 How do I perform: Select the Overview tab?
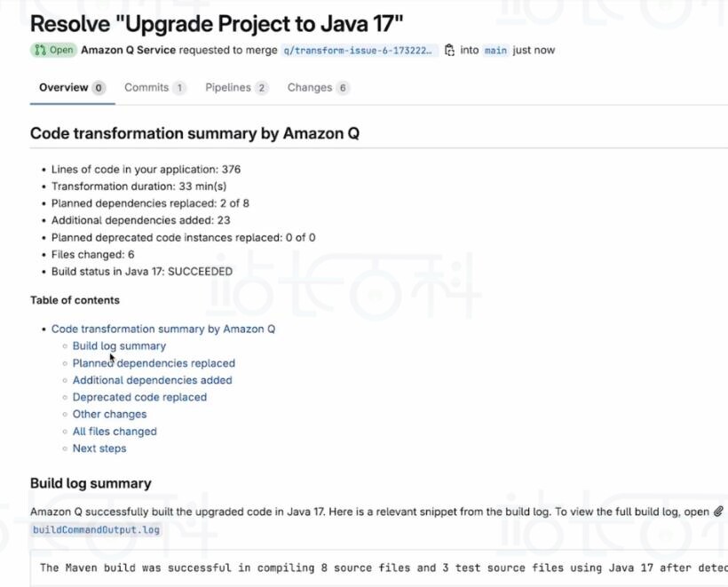point(71,88)
